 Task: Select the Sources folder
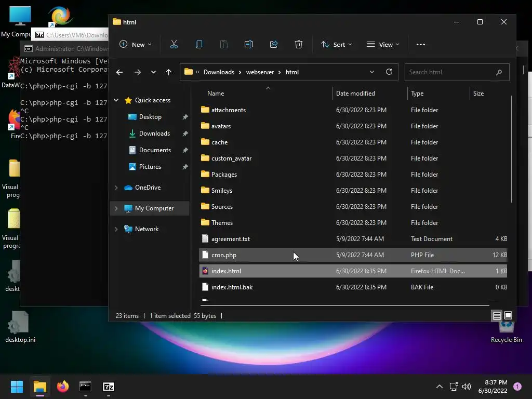click(x=353, y=207)
